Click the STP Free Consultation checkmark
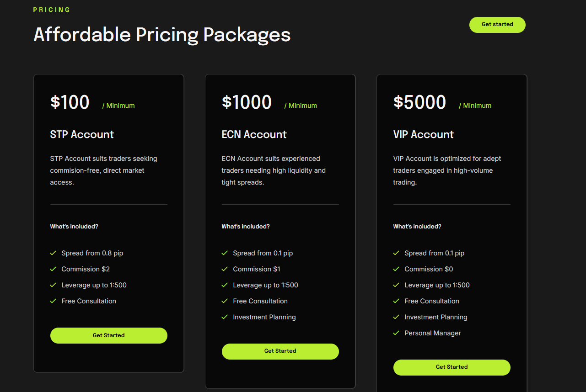 [53, 301]
